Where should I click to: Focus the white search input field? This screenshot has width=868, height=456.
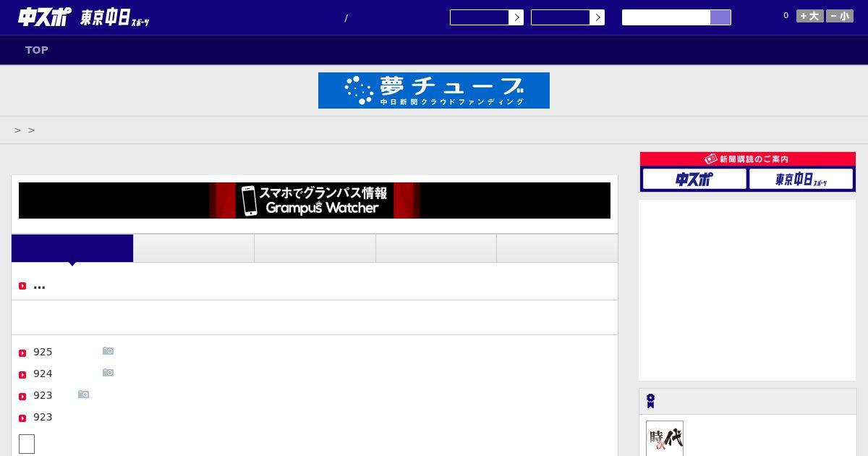click(666, 17)
